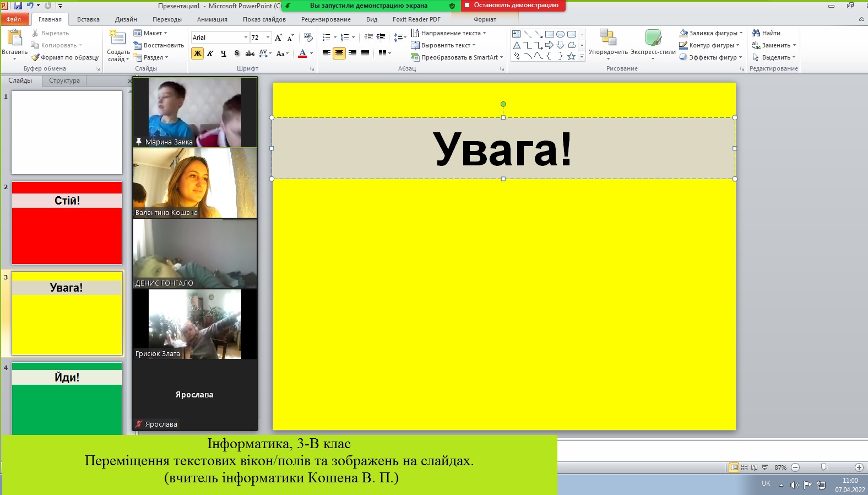Enable center text alignment
Image resolution: width=868 pixels, height=495 pixels.
pos(339,53)
